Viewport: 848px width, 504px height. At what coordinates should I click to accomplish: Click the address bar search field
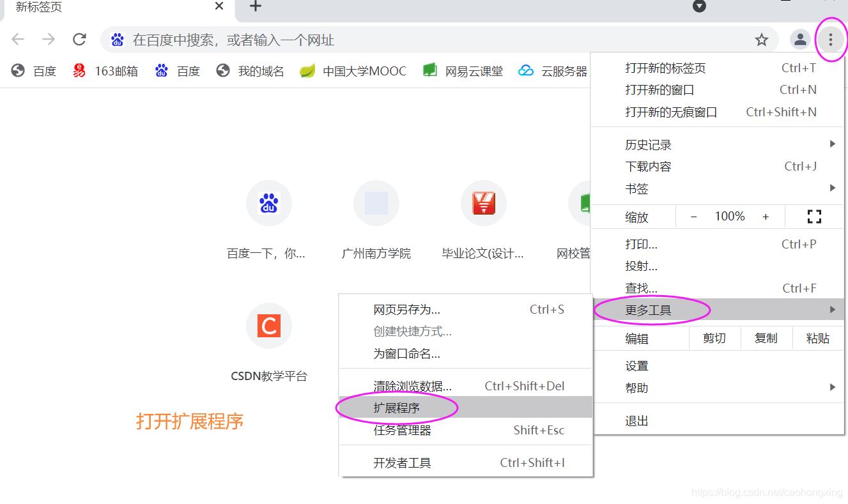440,40
